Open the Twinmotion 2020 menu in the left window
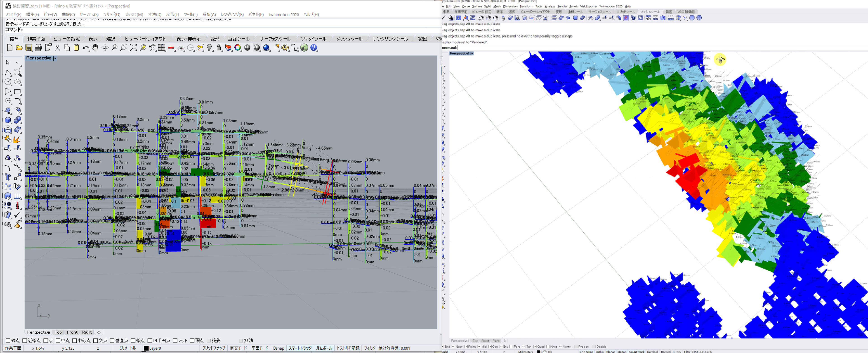The image size is (868, 353). [284, 14]
